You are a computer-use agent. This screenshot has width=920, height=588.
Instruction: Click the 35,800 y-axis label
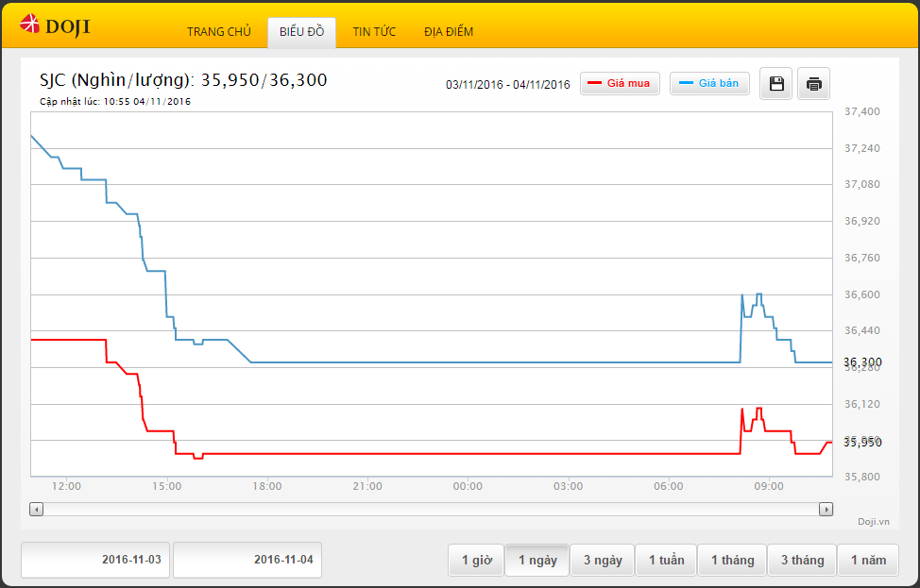(x=862, y=478)
